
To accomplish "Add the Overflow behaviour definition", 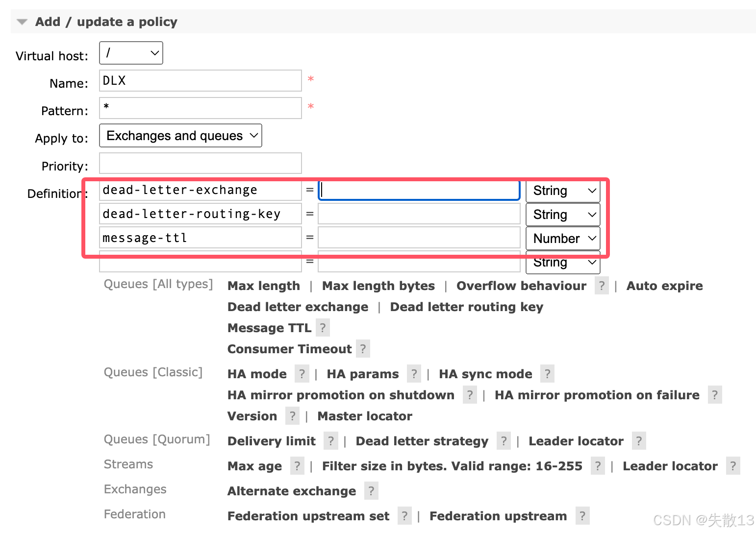I will coord(521,286).
